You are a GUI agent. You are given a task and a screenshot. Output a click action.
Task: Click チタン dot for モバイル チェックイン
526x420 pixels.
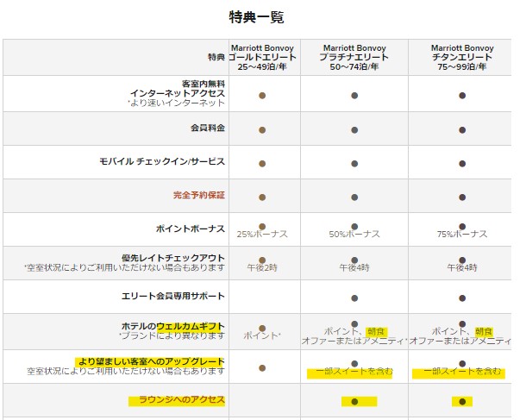462,164
